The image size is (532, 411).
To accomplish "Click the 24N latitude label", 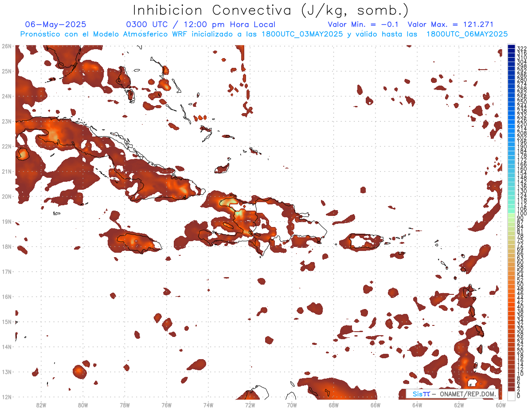I will coord(6,96).
